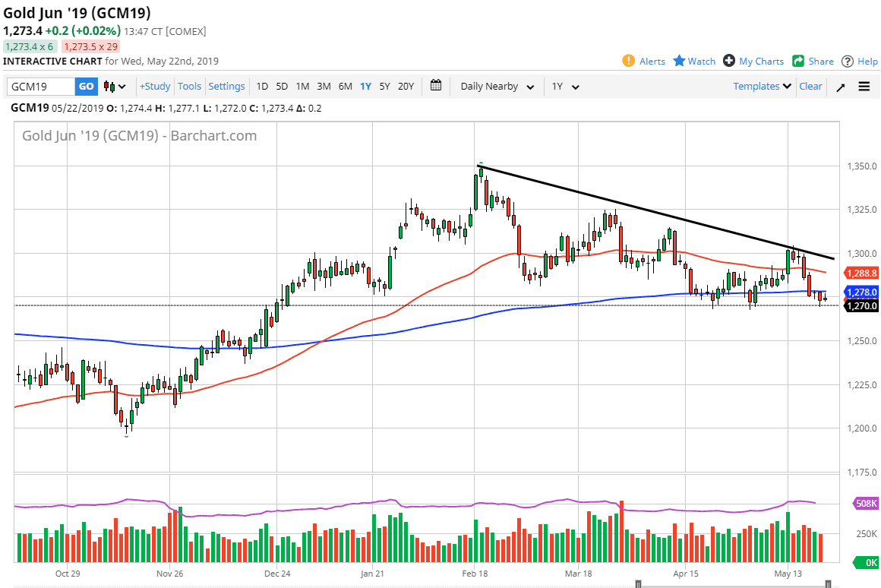Open the Tools menu
The height and width of the screenshot is (588, 881).
pyautogui.click(x=189, y=86)
